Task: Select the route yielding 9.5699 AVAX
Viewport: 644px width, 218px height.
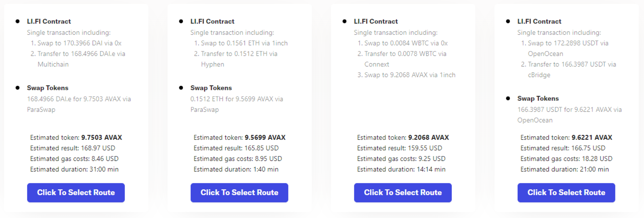Action: click(x=239, y=193)
